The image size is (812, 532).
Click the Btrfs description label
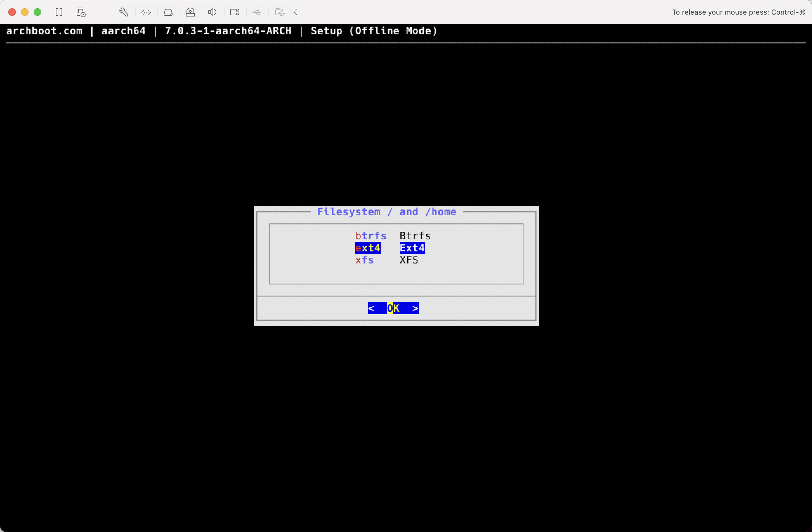415,236
